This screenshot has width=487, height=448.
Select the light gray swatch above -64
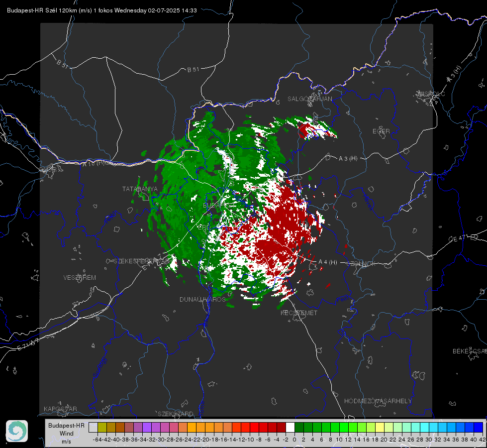[x=93, y=427]
